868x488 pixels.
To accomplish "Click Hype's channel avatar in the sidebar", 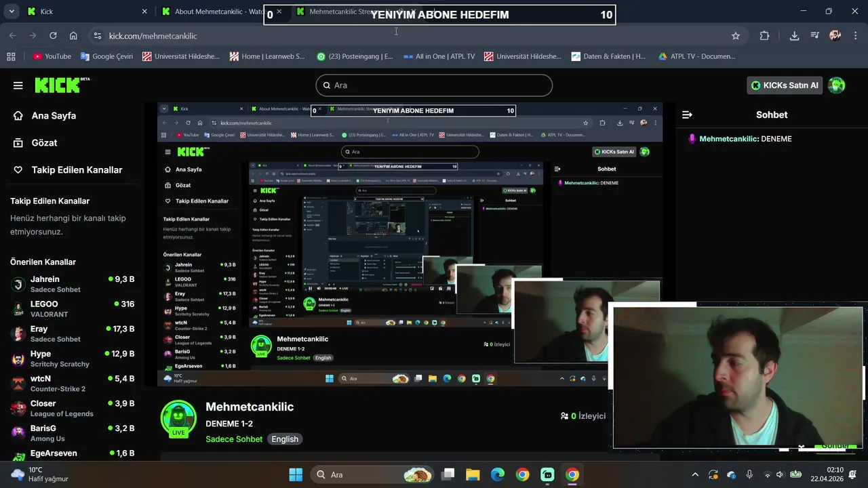I will coord(19,359).
